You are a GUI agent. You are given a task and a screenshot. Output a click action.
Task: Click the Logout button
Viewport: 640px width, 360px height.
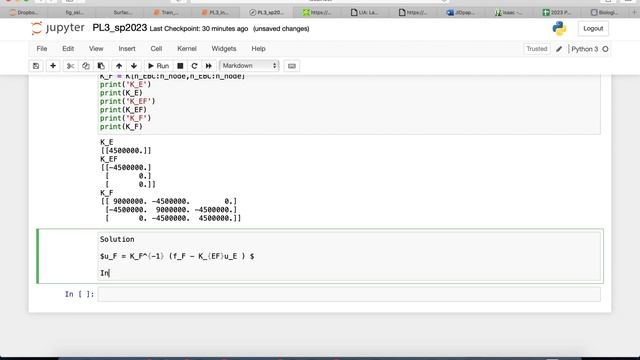(593, 29)
